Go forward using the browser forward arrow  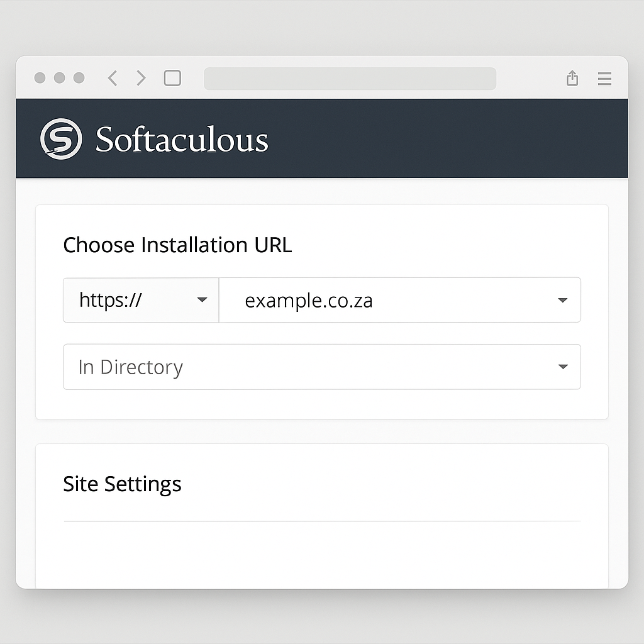(141, 78)
